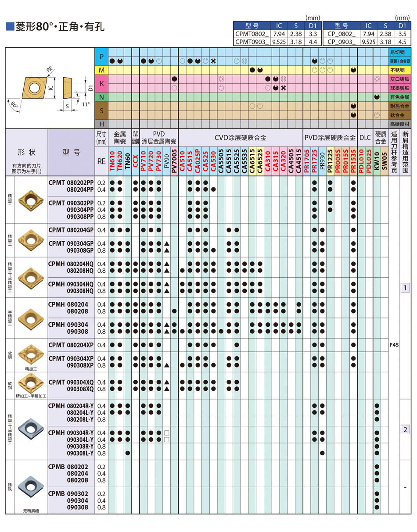Select the 不锈钢 material name

(x=400, y=70)
